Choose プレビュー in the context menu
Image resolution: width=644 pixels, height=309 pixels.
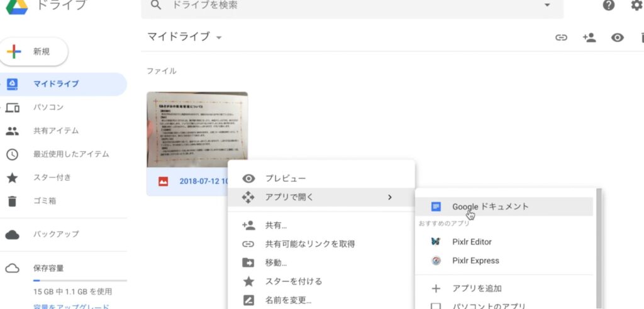click(321, 178)
